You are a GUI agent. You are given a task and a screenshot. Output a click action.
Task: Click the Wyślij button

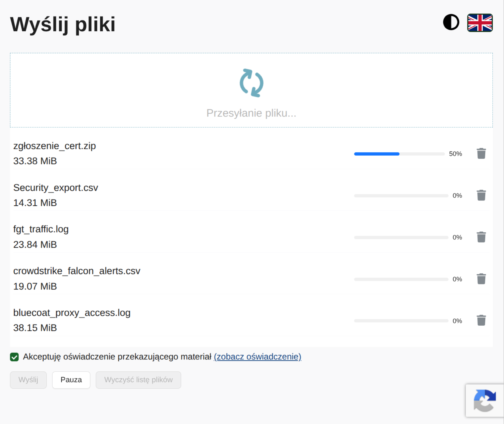click(x=28, y=380)
